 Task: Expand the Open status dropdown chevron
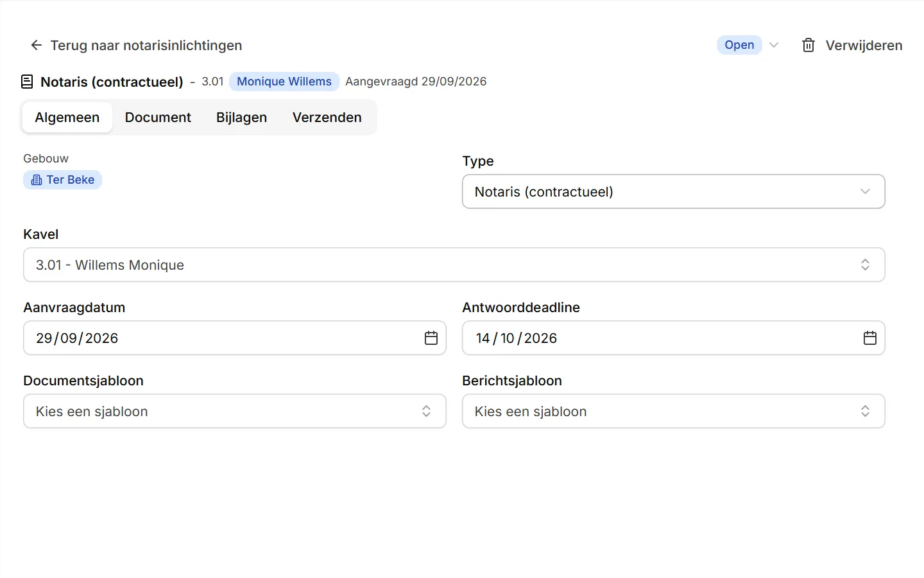tap(774, 45)
